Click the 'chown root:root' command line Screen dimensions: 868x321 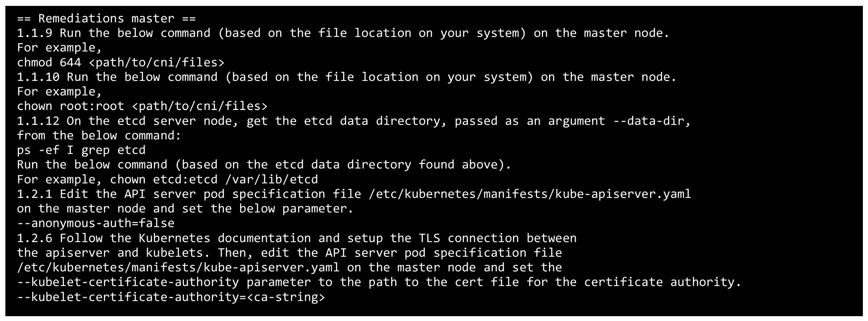(70, 106)
